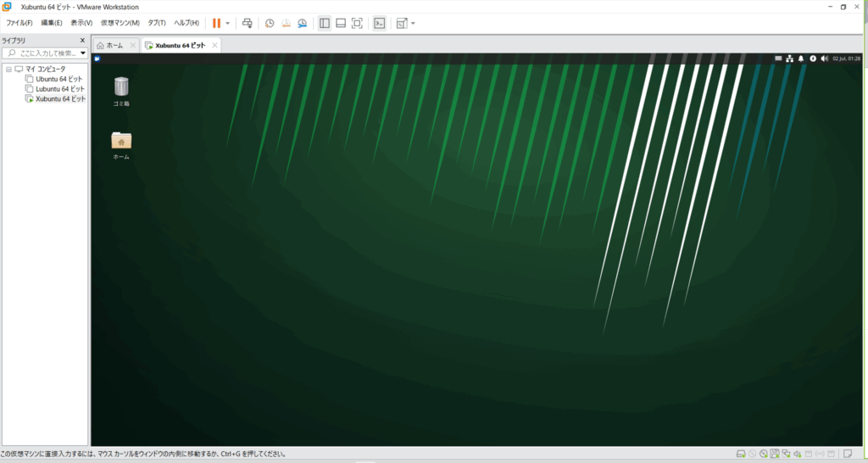Switch to the ホーム tab
868x463 pixels.
pyautogui.click(x=114, y=45)
